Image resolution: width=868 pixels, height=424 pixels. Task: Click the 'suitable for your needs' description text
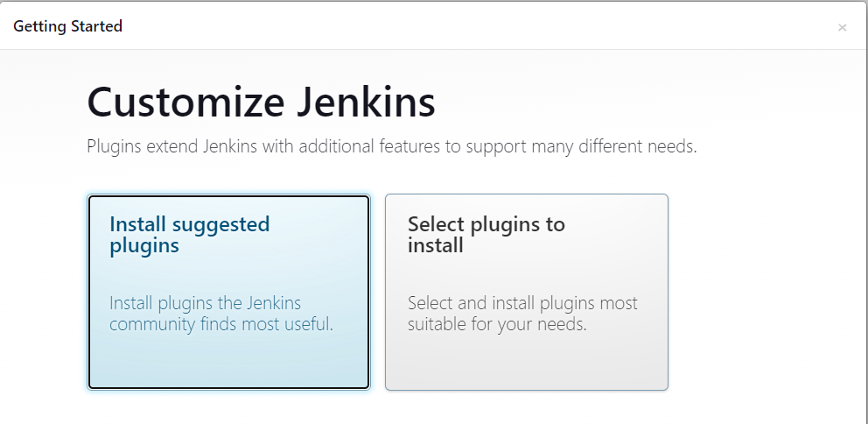(x=496, y=324)
